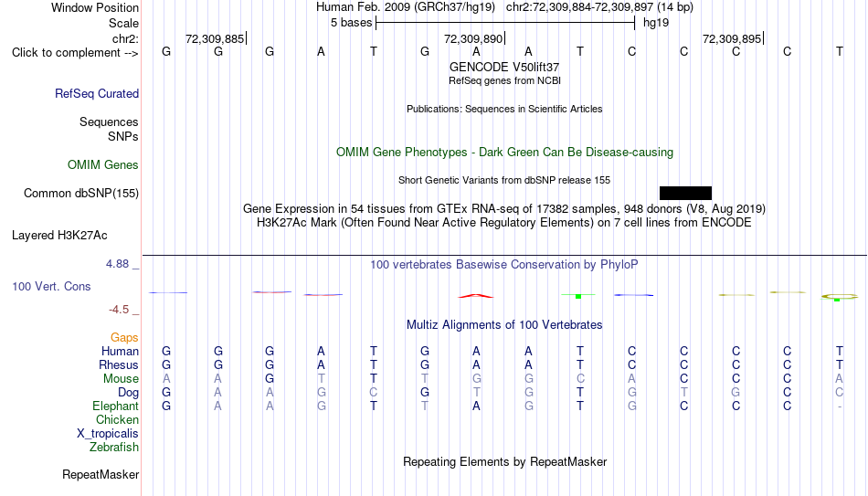Open the Layered H3K27Ac track label
The height and width of the screenshot is (496, 868).
(x=59, y=236)
